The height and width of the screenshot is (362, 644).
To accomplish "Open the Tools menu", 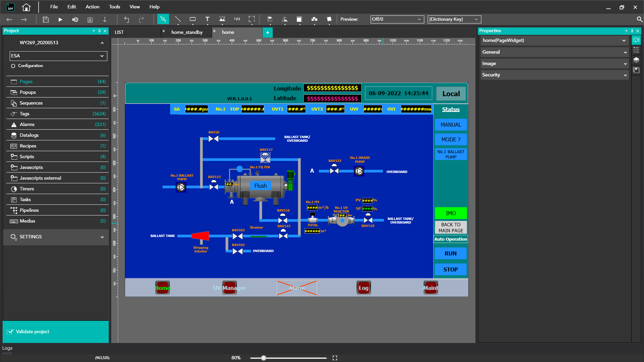I will point(114,7).
